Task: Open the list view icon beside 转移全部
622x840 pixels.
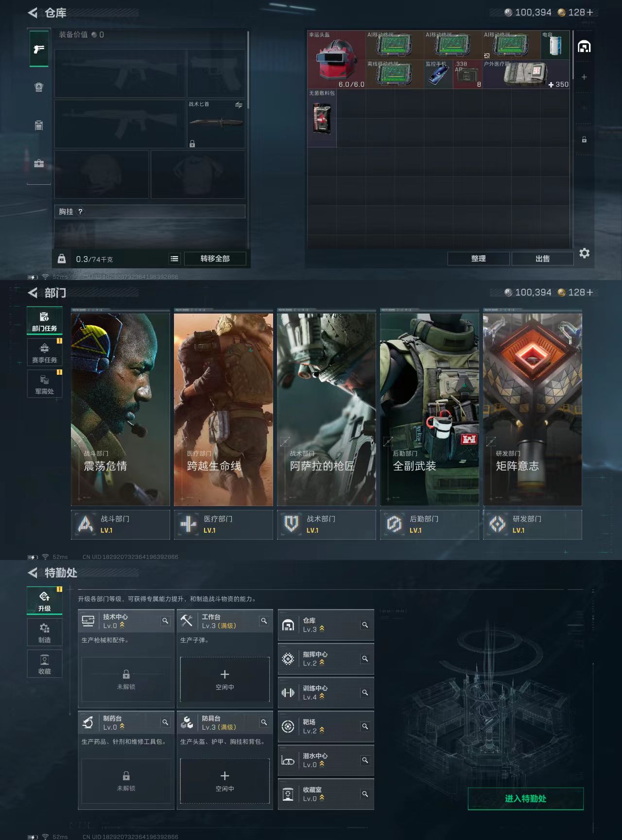Action: (x=174, y=259)
